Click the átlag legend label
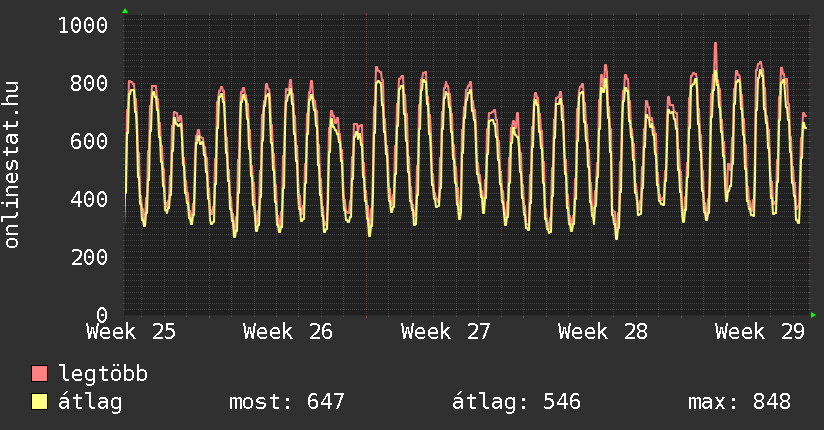Viewport: 824px width, 430px height. point(90,402)
